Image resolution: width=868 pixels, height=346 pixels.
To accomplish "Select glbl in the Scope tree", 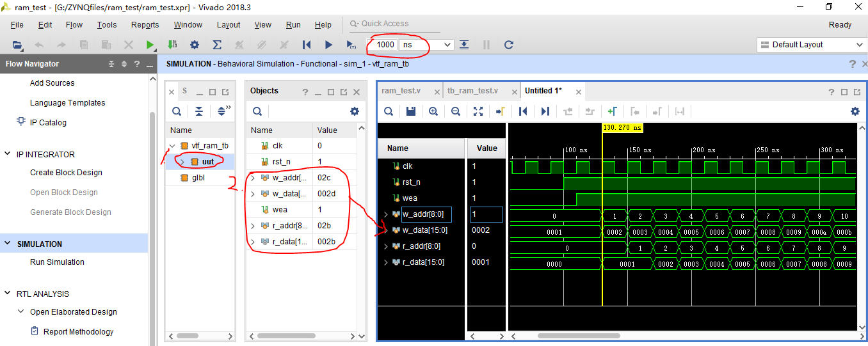I will coord(198,178).
